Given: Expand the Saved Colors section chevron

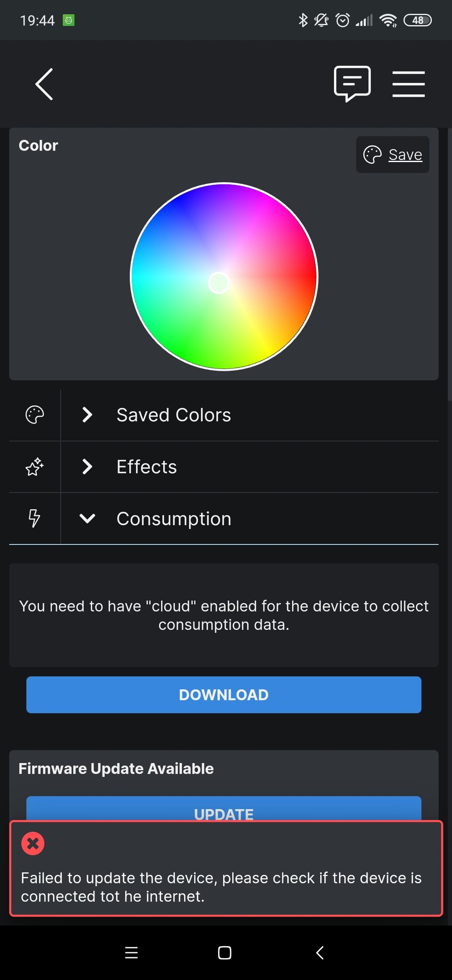Looking at the screenshot, I should point(87,415).
